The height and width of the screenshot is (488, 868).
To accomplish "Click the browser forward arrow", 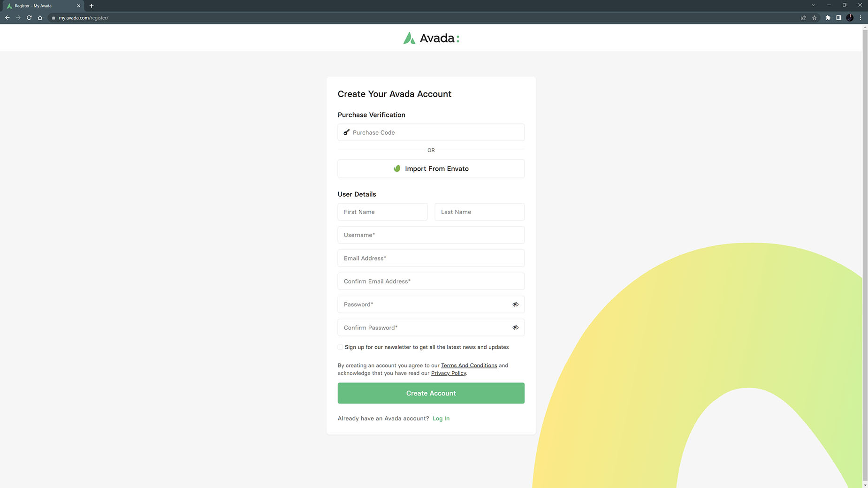I will (x=18, y=18).
